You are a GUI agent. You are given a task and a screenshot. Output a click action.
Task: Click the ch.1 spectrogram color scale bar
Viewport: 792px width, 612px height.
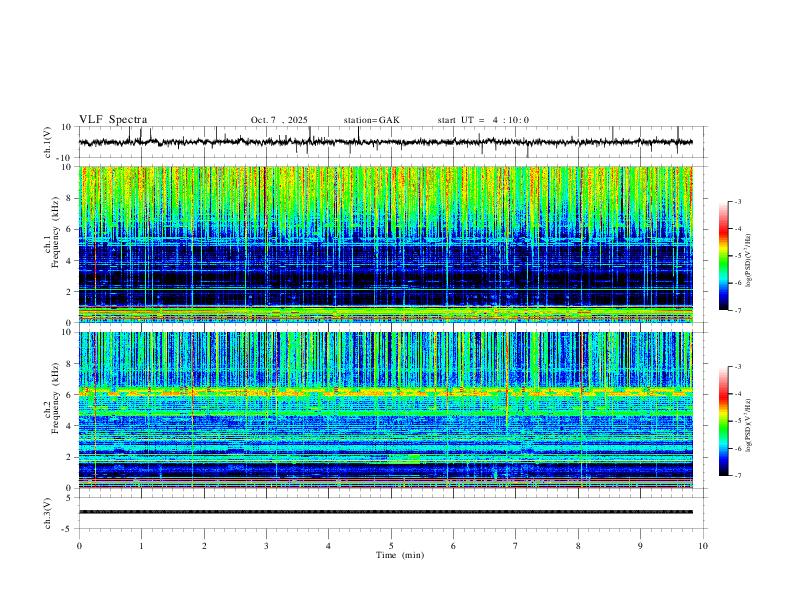pyautogui.click(x=723, y=256)
